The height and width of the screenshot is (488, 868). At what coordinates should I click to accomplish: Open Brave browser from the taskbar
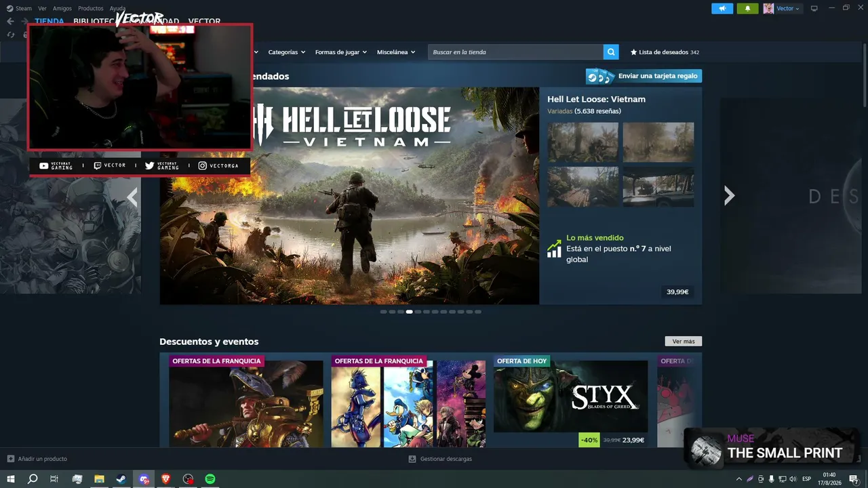pos(166,479)
